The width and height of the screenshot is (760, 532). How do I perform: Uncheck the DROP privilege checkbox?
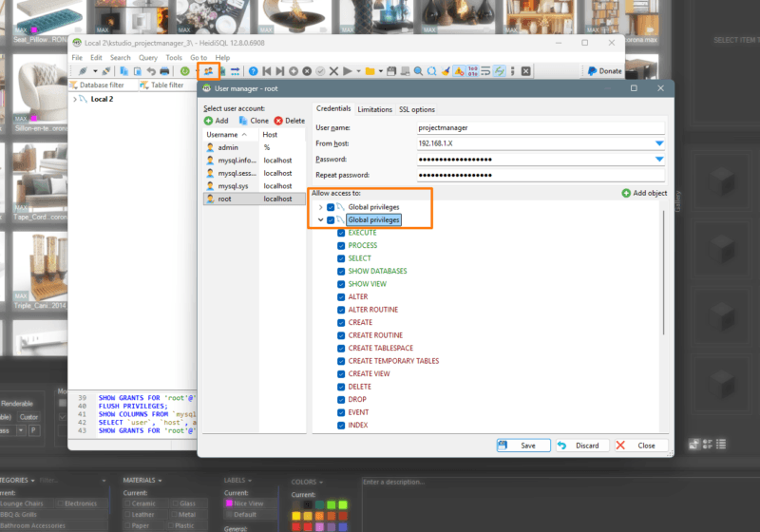(341, 400)
